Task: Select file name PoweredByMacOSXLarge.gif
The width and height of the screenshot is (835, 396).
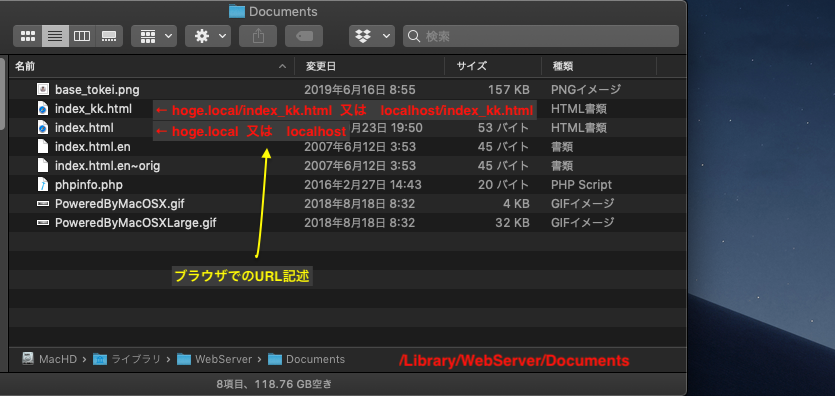Action: coord(136,222)
